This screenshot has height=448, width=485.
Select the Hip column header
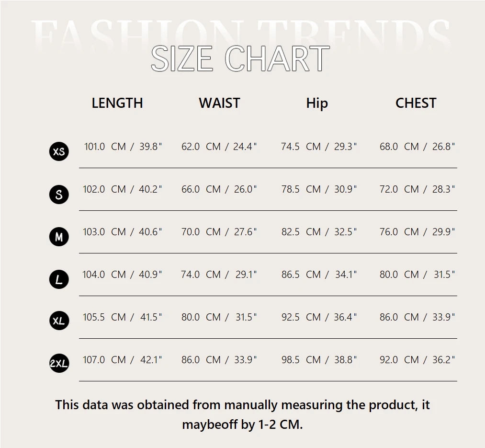317,103
